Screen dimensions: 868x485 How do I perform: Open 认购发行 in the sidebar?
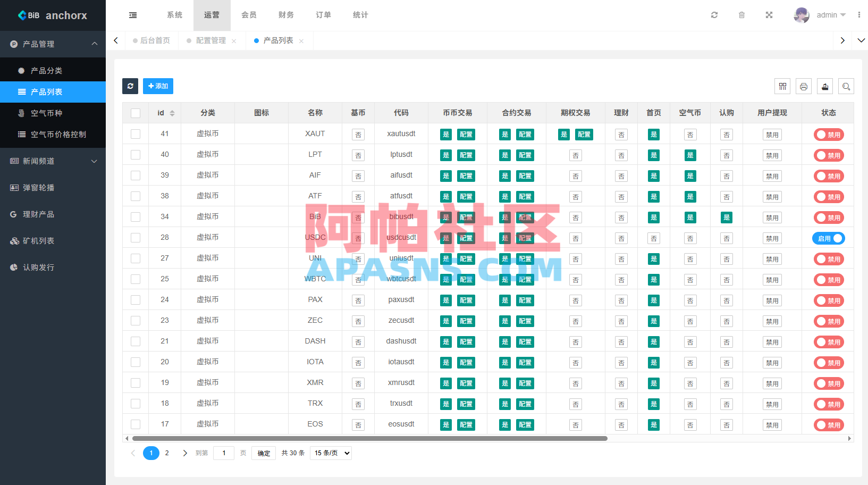[53, 267]
